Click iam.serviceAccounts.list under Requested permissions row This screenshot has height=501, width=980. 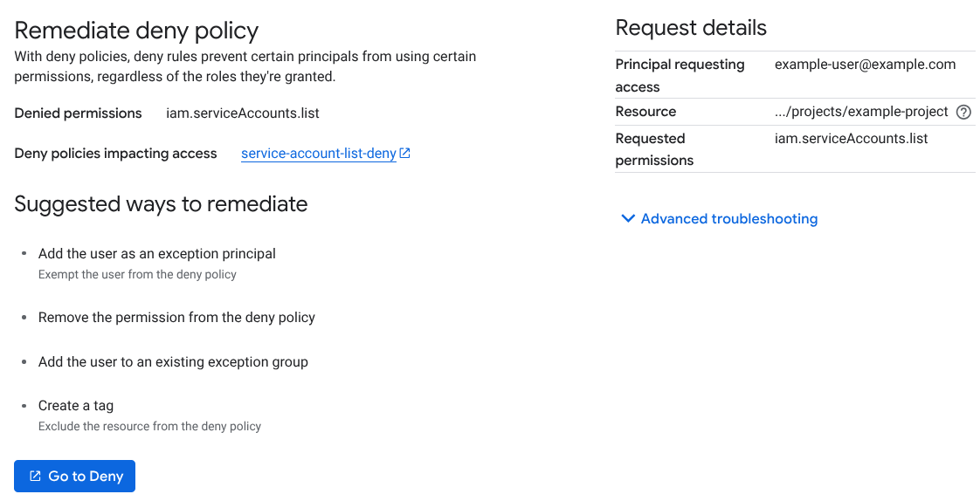(x=851, y=139)
